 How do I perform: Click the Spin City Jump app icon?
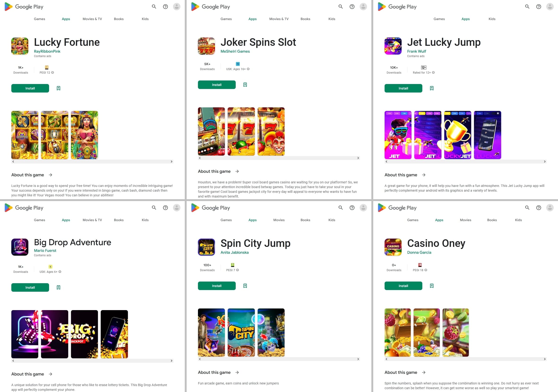[x=206, y=247]
